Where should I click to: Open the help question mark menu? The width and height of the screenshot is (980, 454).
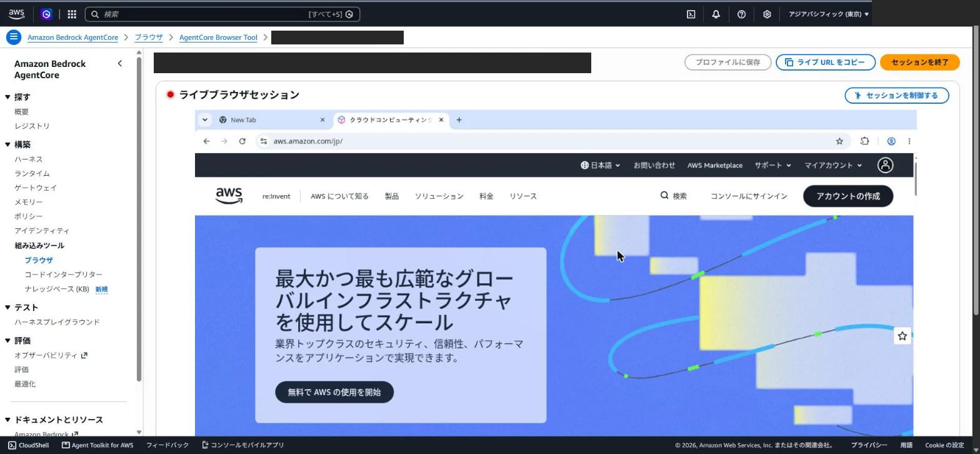coord(741,14)
